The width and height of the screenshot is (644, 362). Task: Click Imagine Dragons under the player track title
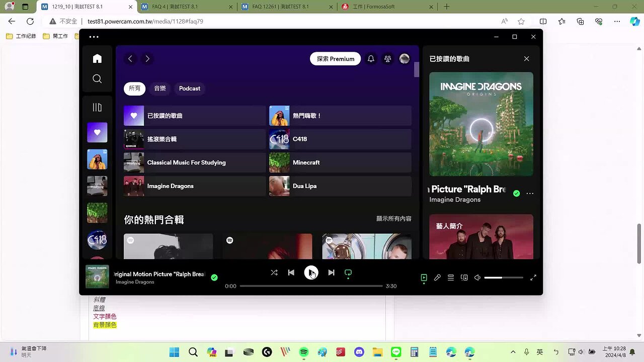pos(135,282)
